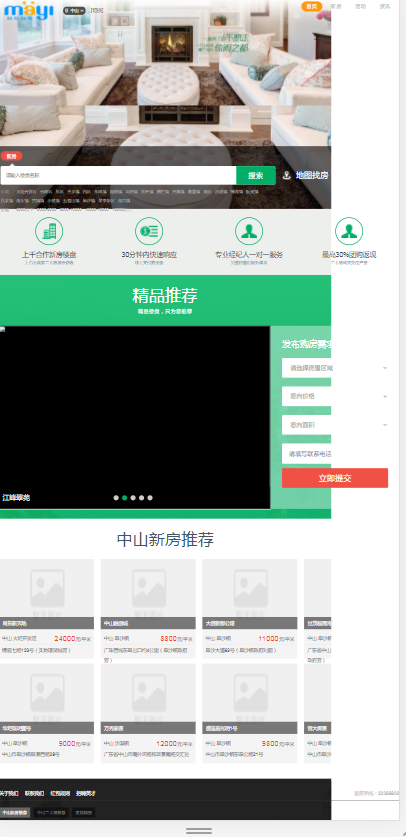Screen dimensions: 406x837
Task: Grab the double-line handle at the bottom
Action: click(199, 831)
